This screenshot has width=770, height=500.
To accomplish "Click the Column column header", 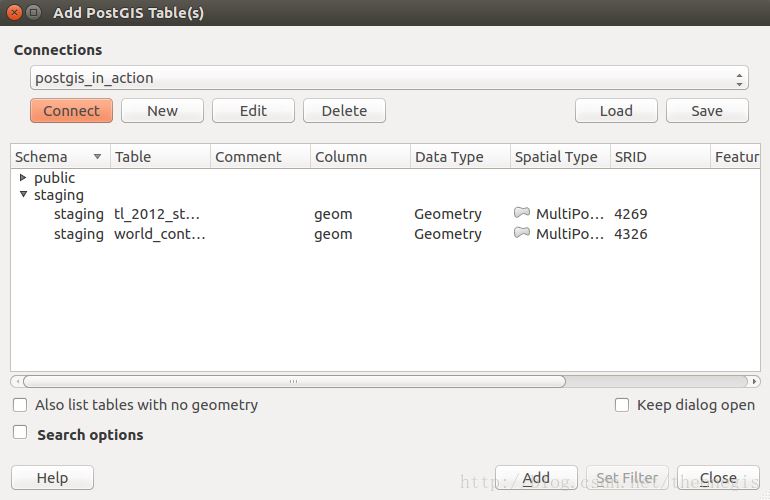I will click(360, 157).
